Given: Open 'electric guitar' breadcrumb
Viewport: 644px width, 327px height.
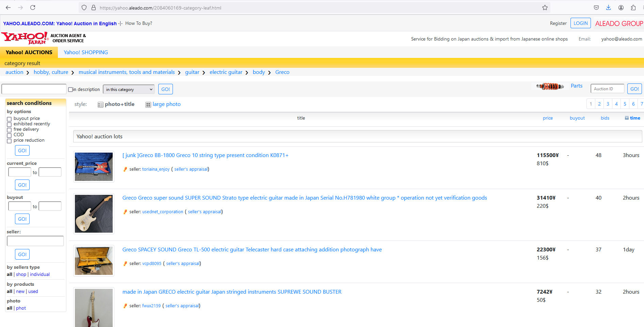Looking at the screenshot, I should point(226,72).
